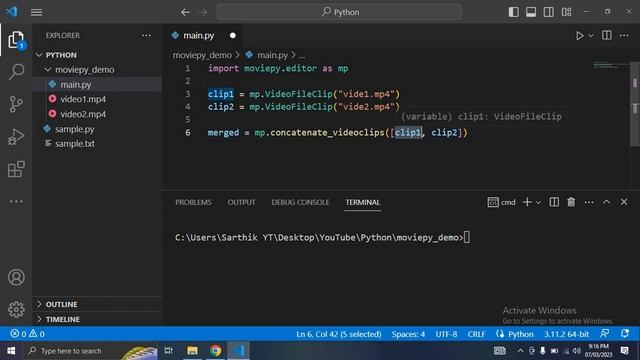Screen dimensions: 640x360
Task: Show additional views ellipsis in activity bar
Action: [x=16, y=201]
